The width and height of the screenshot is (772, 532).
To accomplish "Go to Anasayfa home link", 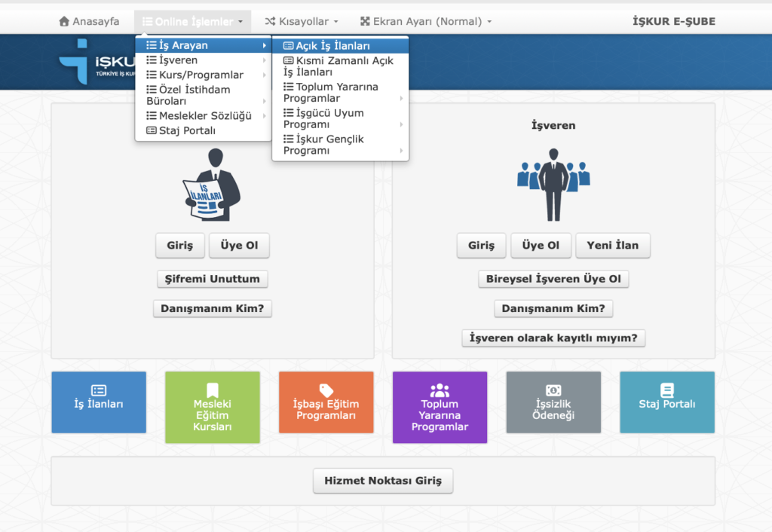I will coord(89,22).
